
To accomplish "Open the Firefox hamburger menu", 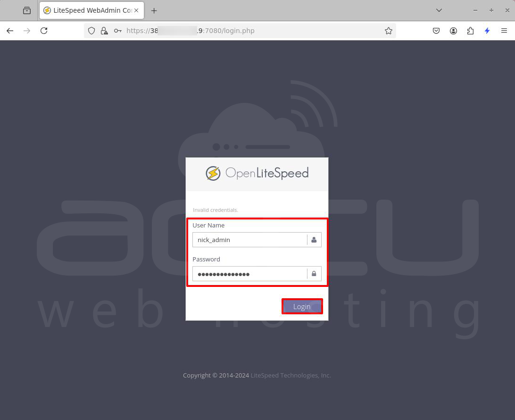I will 504,31.
